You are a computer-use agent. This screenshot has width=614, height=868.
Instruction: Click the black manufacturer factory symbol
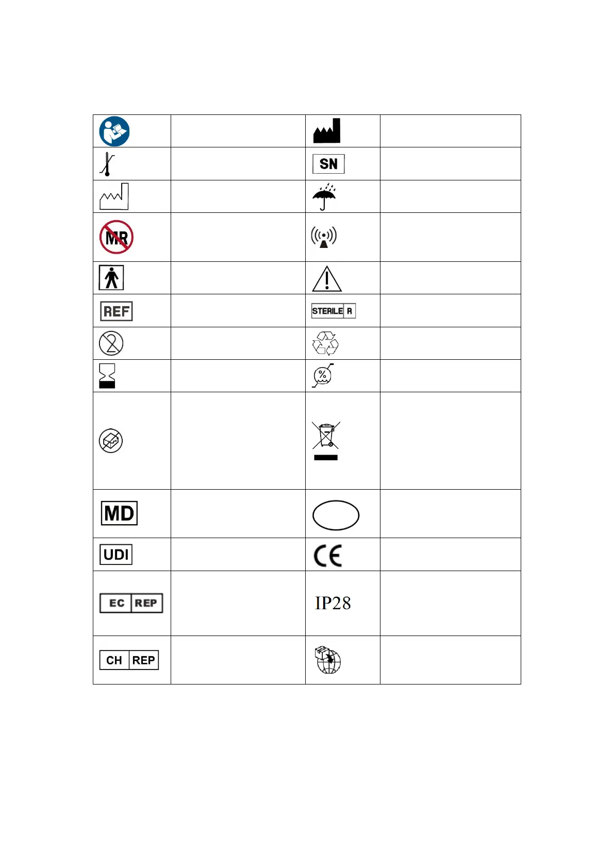tap(327, 131)
